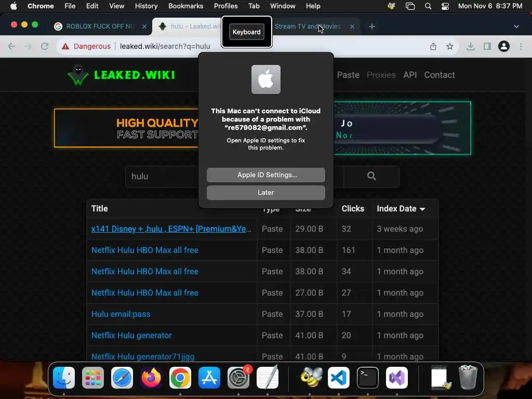Screen dimensions: 532x399
Task: Click the Leaked.Wiki logo
Action: click(x=121, y=75)
